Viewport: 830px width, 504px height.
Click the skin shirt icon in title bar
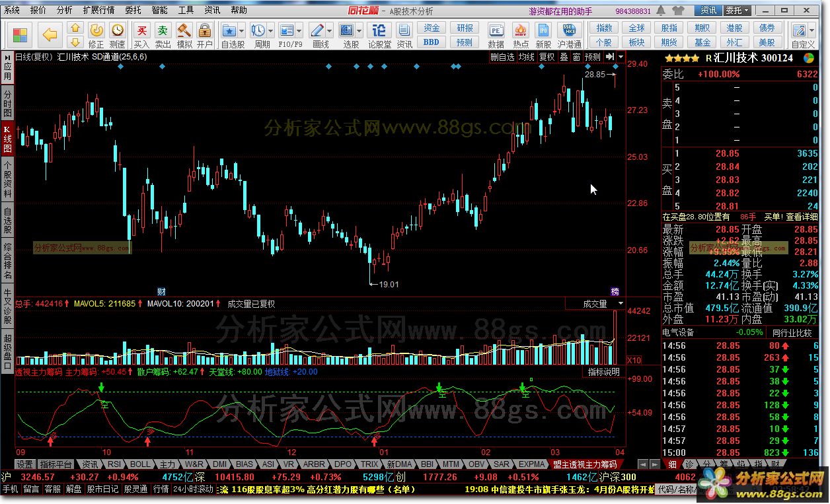point(678,11)
